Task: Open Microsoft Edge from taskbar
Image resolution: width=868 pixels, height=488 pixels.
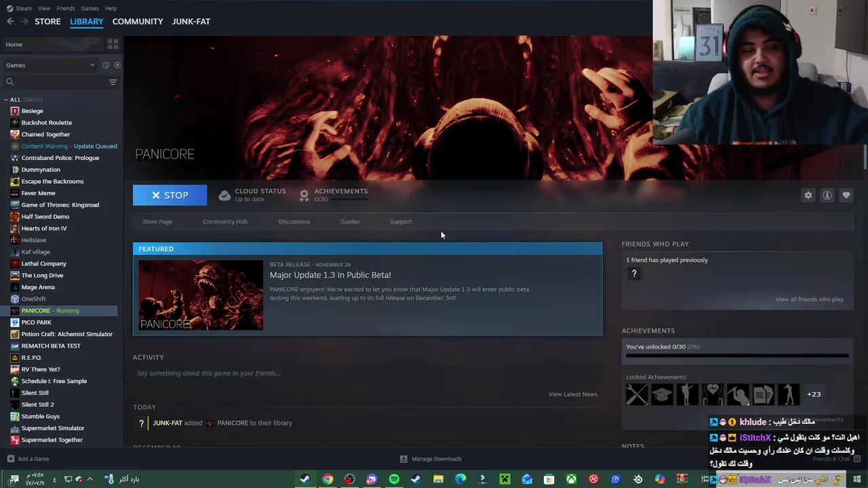Action: (460, 479)
